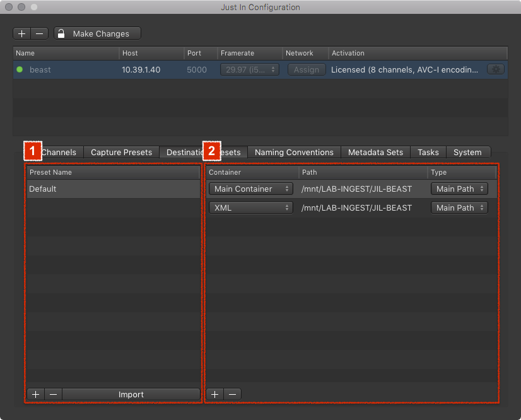Click the path in the Main Container row
This screenshot has height=420, width=521.
[356, 189]
